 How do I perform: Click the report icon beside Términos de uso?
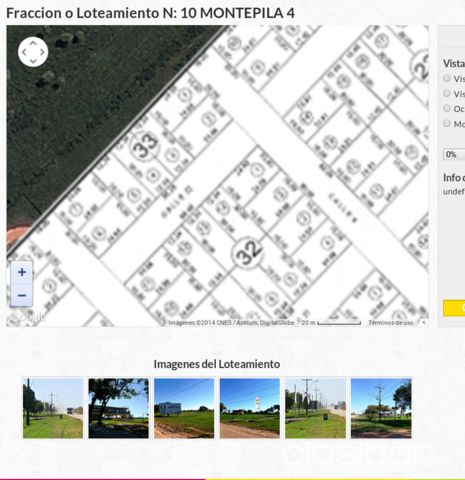point(424,322)
